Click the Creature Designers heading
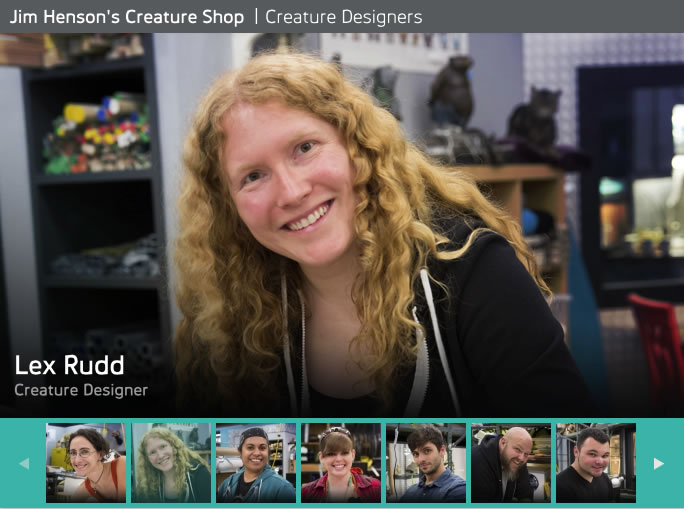 coord(344,17)
